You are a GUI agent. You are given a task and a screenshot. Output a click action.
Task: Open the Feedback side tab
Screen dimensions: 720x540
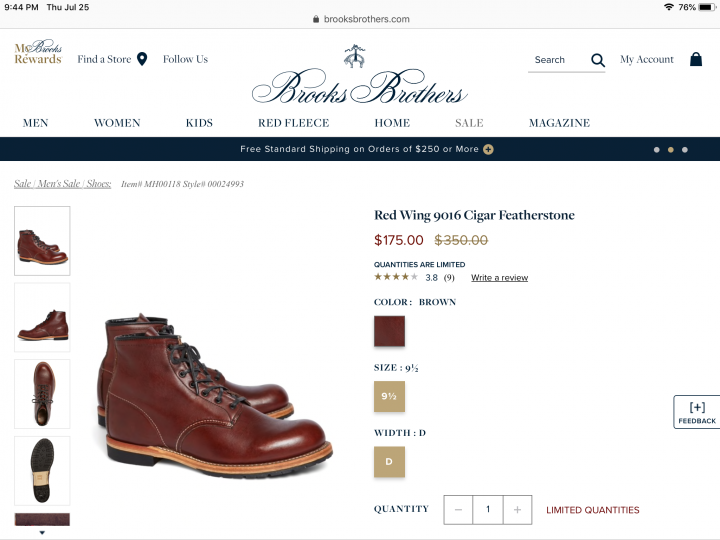click(696, 412)
